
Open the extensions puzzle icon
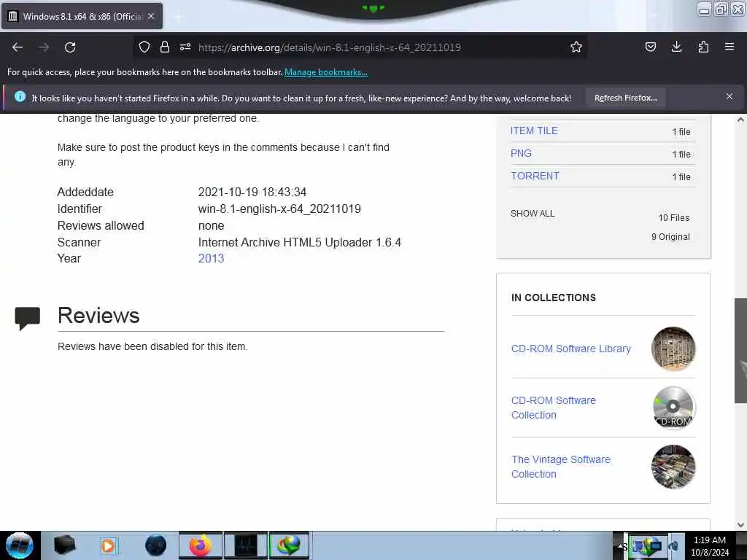(703, 47)
